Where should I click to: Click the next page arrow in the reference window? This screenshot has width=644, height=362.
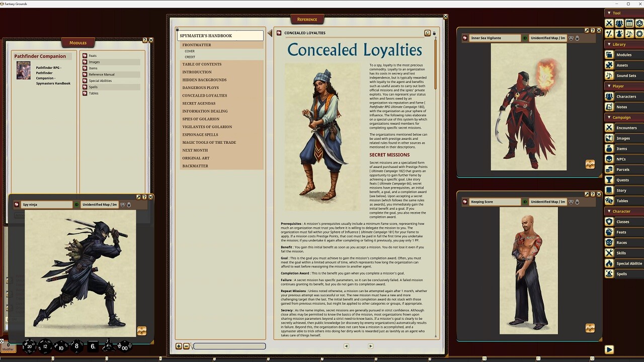pos(371,346)
